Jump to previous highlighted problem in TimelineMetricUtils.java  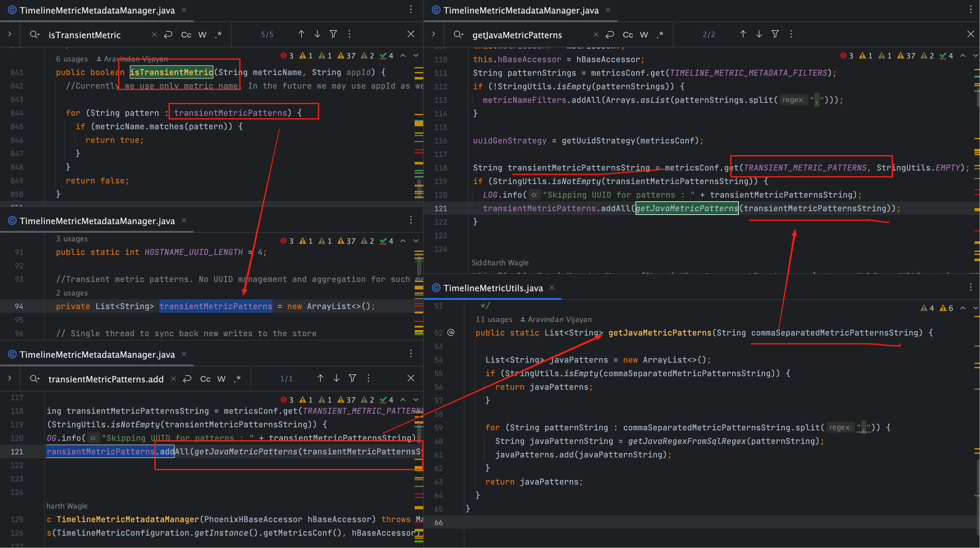coord(962,308)
